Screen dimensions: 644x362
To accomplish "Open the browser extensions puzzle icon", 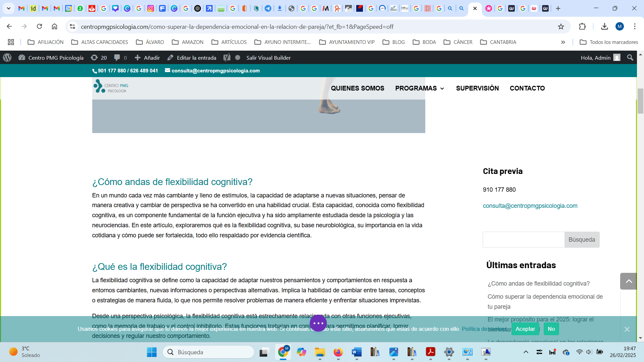I will point(582,26).
